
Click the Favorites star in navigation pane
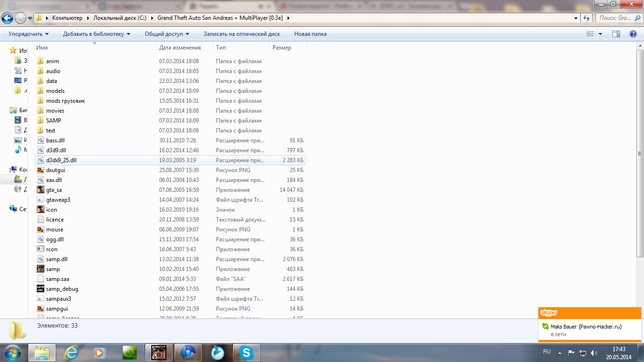pos(13,50)
